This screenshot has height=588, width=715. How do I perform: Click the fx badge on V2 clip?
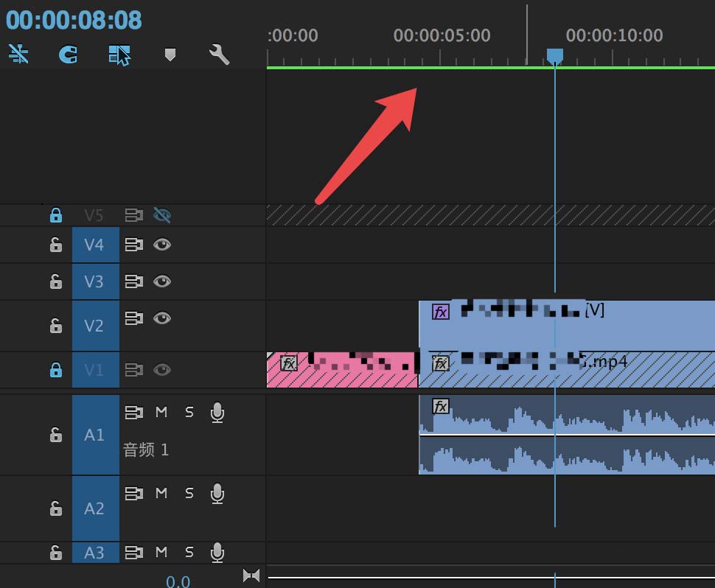(x=441, y=312)
